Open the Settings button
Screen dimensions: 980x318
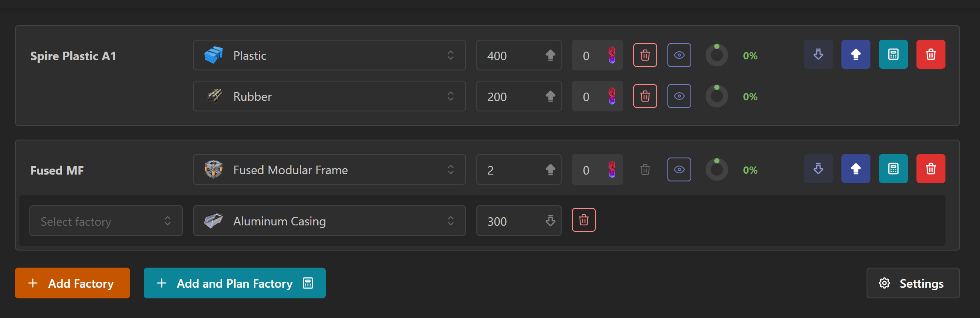[x=913, y=283]
